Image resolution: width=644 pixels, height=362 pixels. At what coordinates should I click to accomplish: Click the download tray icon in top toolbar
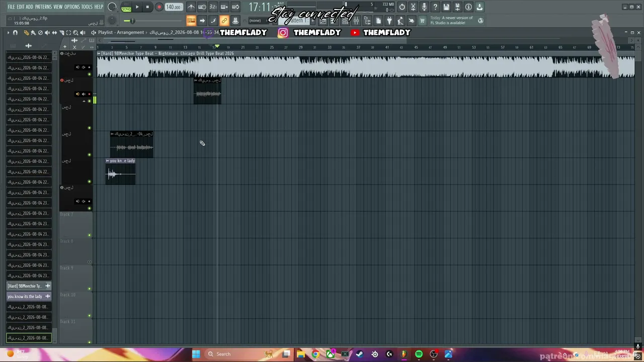[x=479, y=7]
